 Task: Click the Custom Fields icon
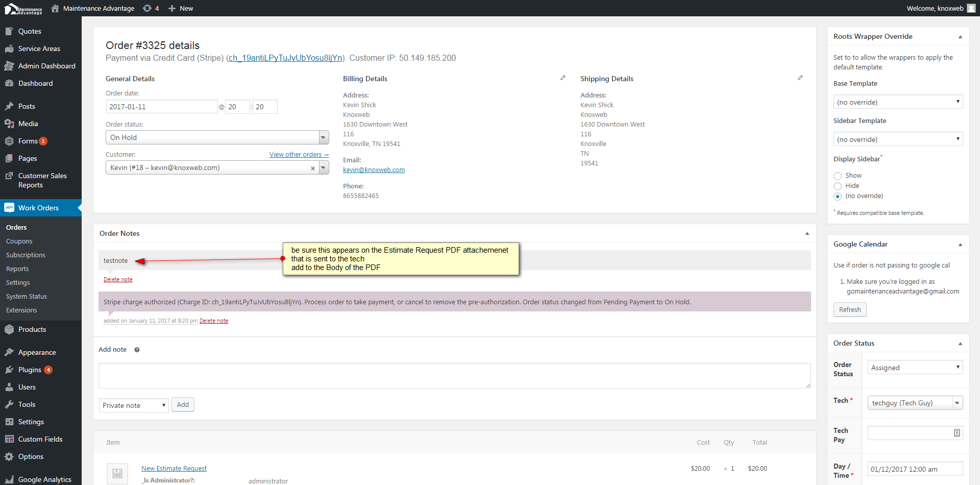pos(9,439)
